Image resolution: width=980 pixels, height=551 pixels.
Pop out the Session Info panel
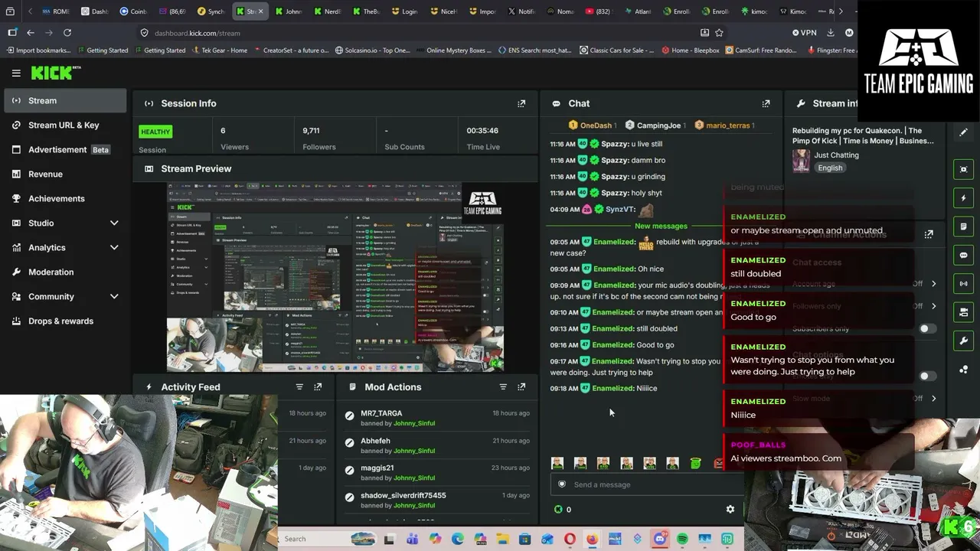(521, 103)
